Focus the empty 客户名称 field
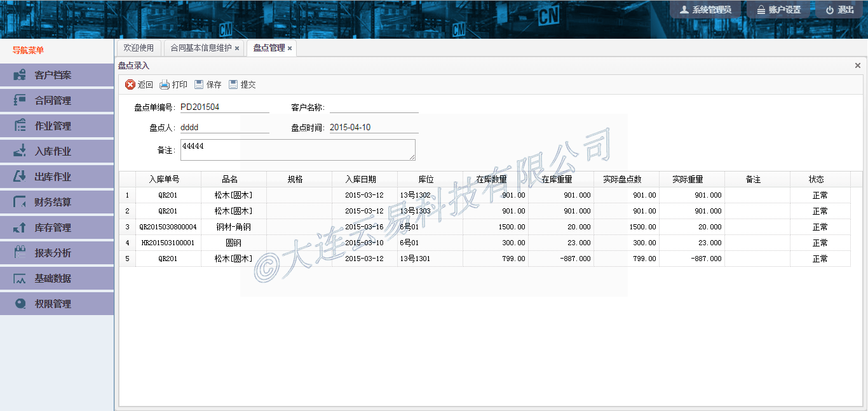The height and width of the screenshot is (411, 868). pyautogui.click(x=374, y=107)
